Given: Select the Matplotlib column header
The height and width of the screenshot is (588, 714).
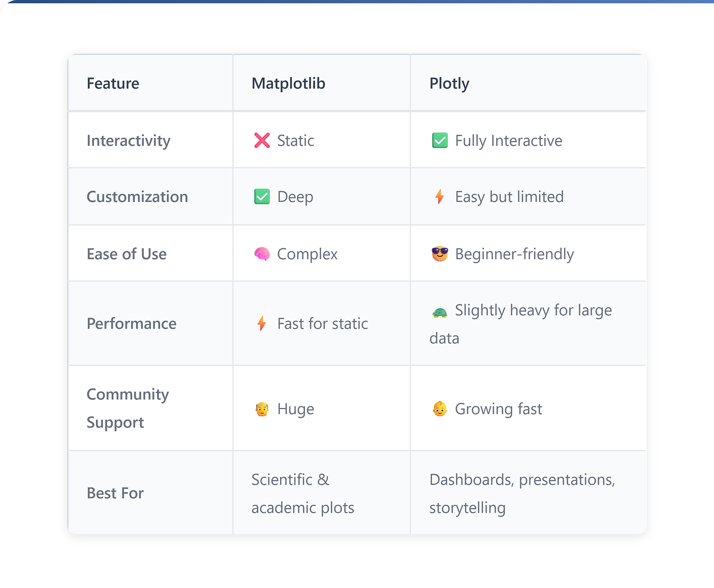Looking at the screenshot, I should click(x=288, y=83).
